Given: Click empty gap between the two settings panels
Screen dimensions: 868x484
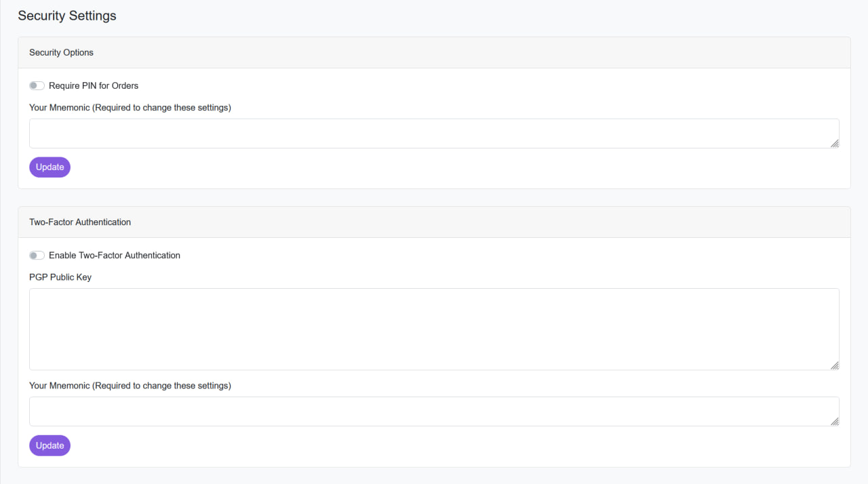Looking at the screenshot, I should (x=434, y=197).
